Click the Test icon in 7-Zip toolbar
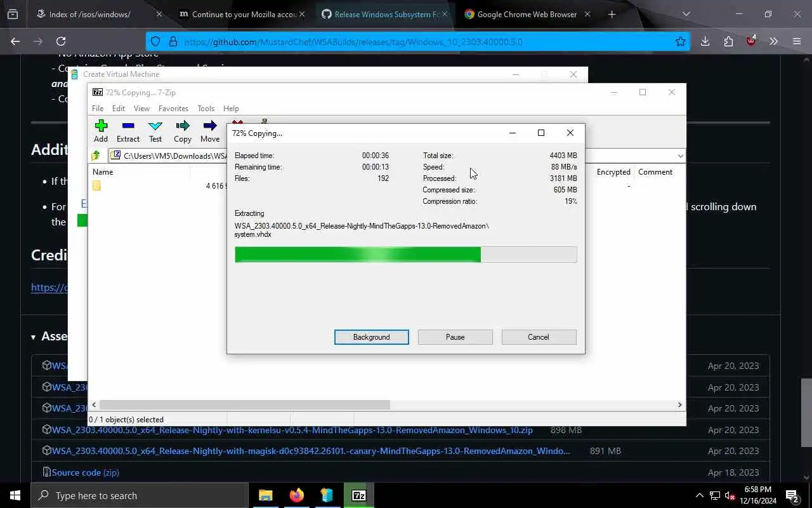Image resolution: width=812 pixels, height=508 pixels. [155, 126]
